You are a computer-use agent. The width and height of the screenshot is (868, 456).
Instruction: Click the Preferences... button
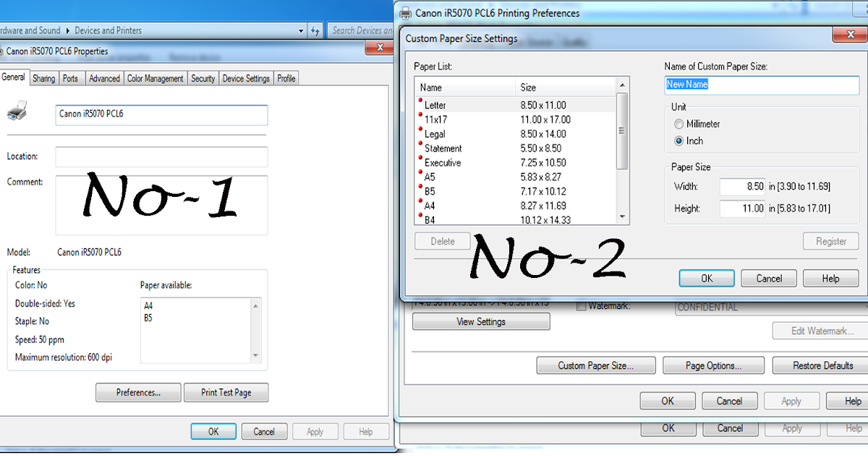pos(138,392)
